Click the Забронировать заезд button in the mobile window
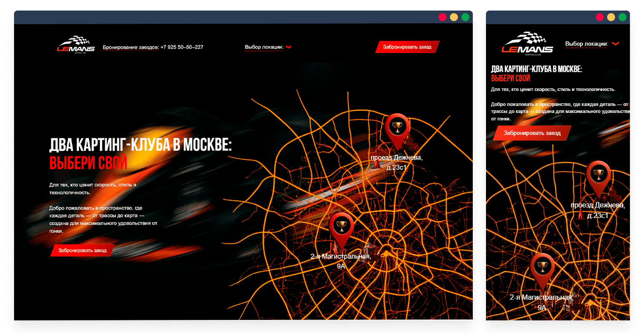The width and height of the screenshot is (644, 334). [x=532, y=133]
